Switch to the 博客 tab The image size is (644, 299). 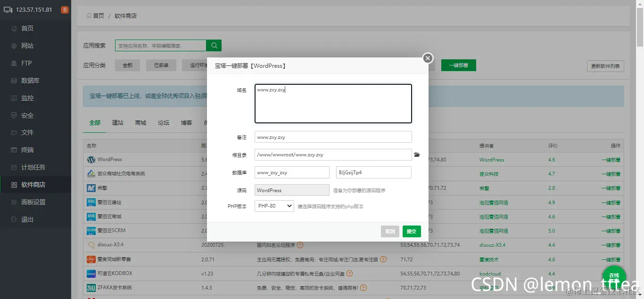point(186,122)
